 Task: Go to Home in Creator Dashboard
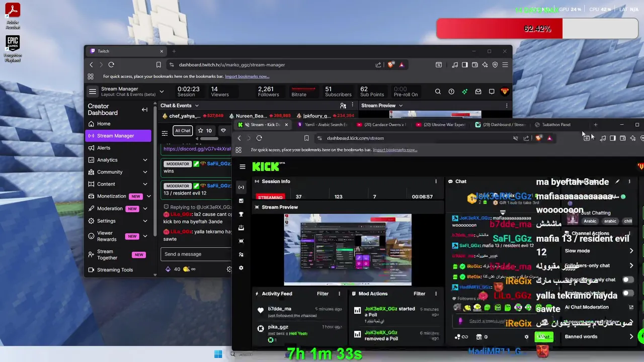[118, 124]
